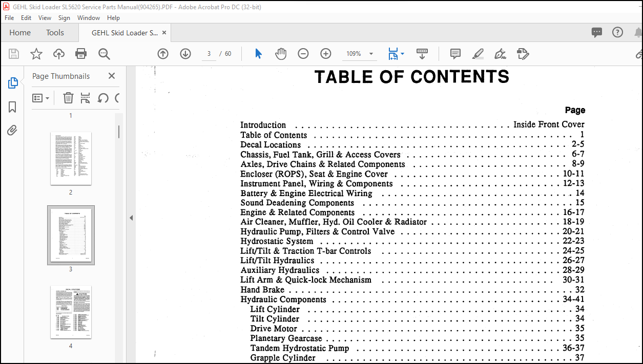The width and height of the screenshot is (643, 364).
Task: Zoom out with the minus icon
Action: (x=303, y=54)
